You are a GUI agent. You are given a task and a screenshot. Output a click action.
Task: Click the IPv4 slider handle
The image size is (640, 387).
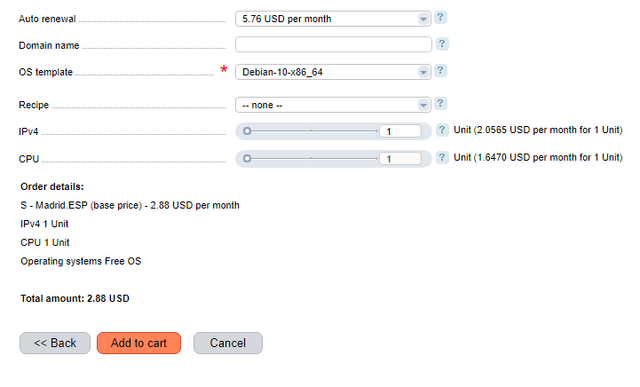coord(247,131)
